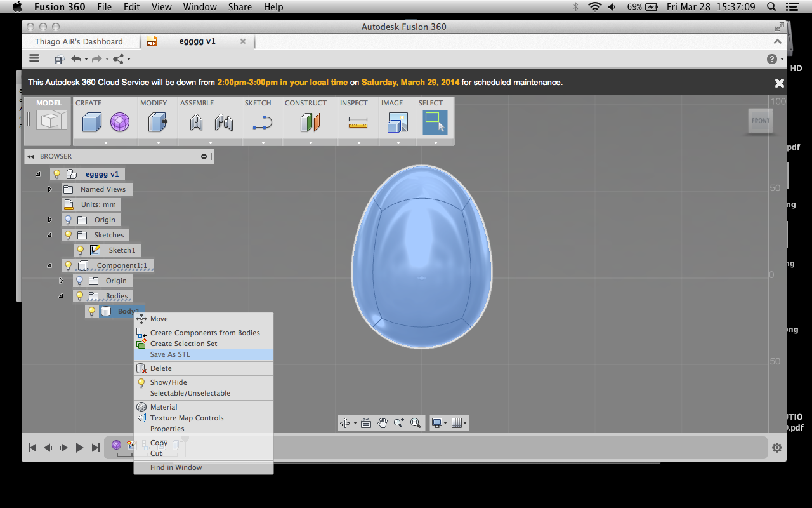The image size is (812, 508).
Task: Click the Fit zoom magnifier icon
Action: click(416, 423)
